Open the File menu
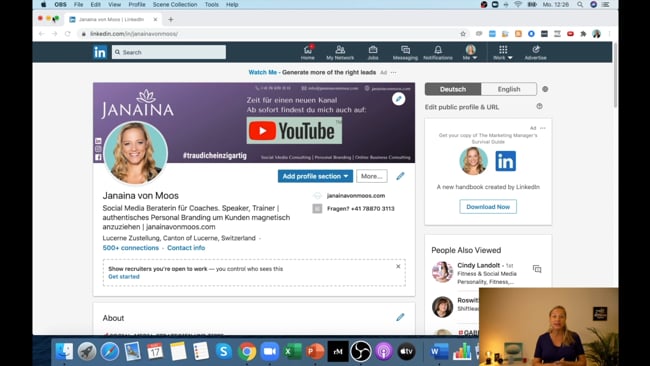 (78, 5)
